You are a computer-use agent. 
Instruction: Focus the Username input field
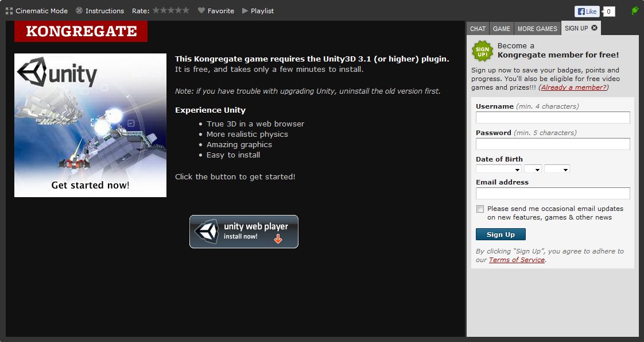click(553, 117)
